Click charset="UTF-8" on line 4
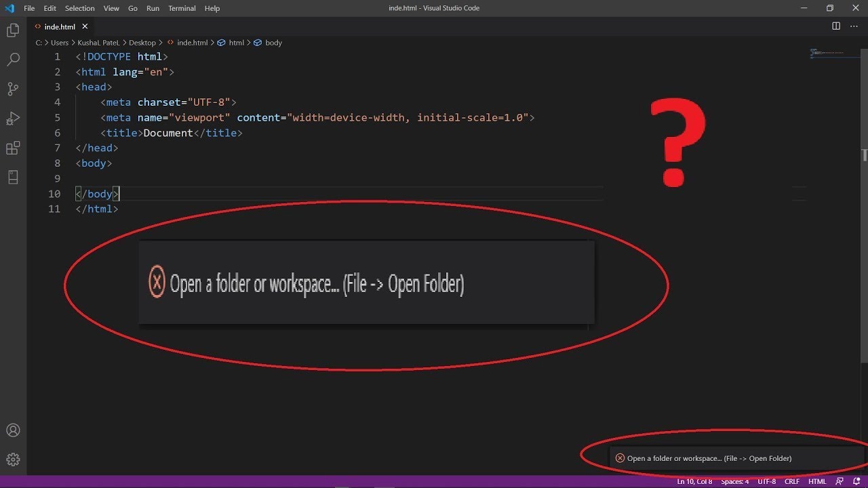Viewport: 868px width, 488px height. click(184, 102)
